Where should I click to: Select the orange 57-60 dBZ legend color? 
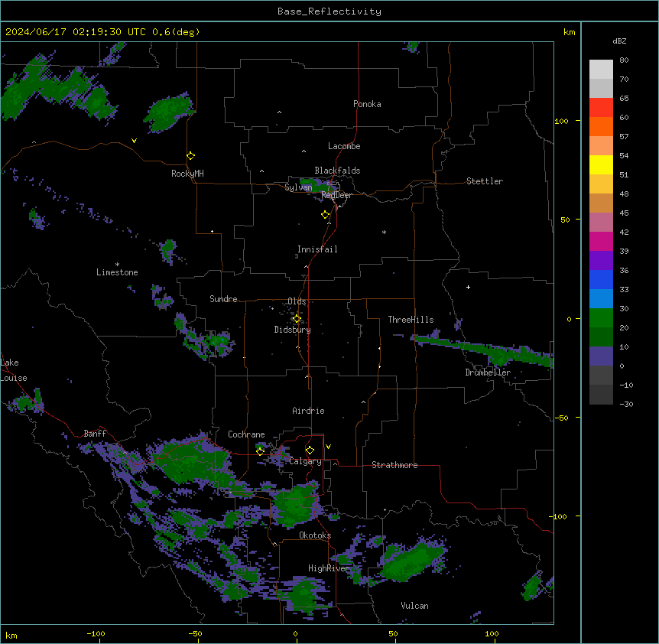pyautogui.click(x=601, y=127)
